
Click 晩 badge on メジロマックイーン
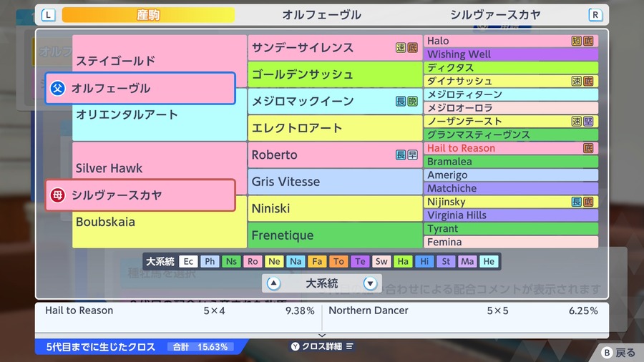(x=412, y=101)
